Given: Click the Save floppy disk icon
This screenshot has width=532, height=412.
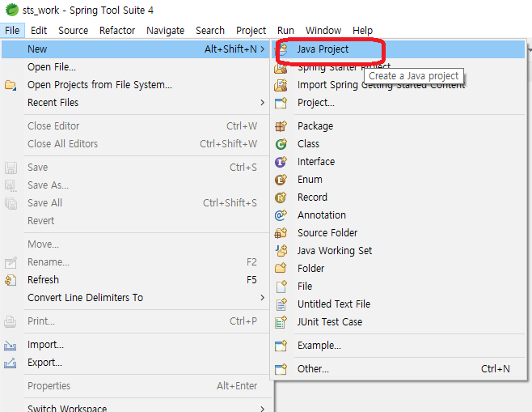Looking at the screenshot, I should pyautogui.click(x=11, y=168).
